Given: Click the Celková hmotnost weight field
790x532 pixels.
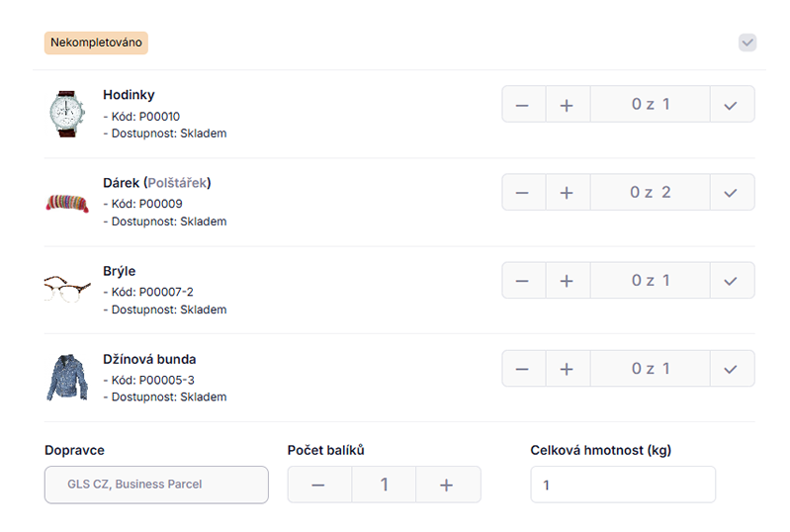Looking at the screenshot, I should tap(623, 485).
